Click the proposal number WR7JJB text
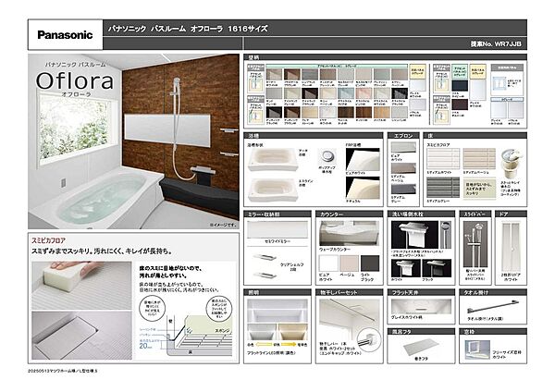 (508, 44)
